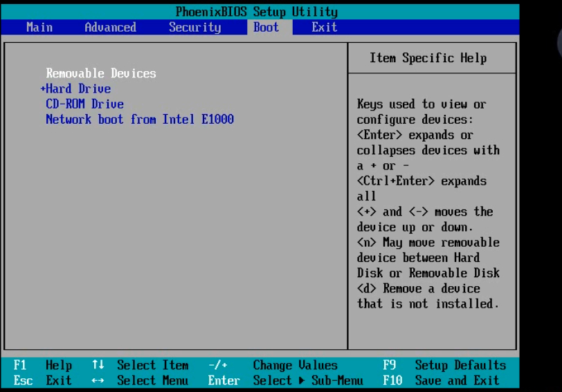Image resolution: width=562 pixels, height=392 pixels.
Task: Select Network boot from Intel E1000
Action: 140,119
